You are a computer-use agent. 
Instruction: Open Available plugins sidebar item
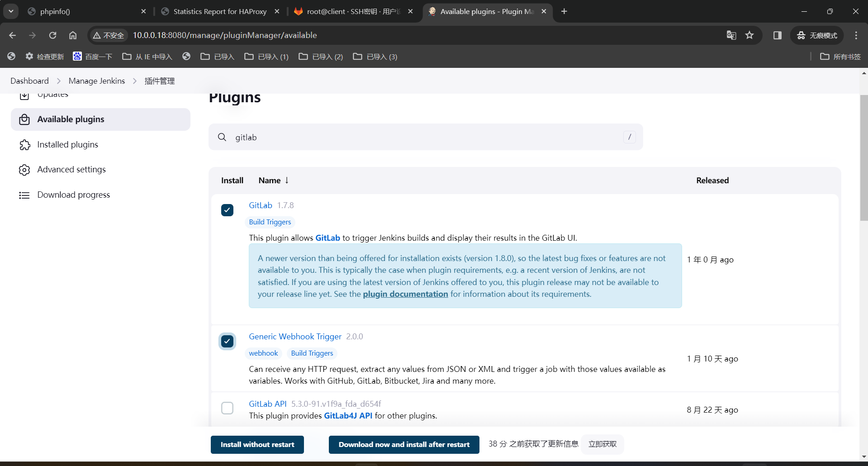pos(100,119)
